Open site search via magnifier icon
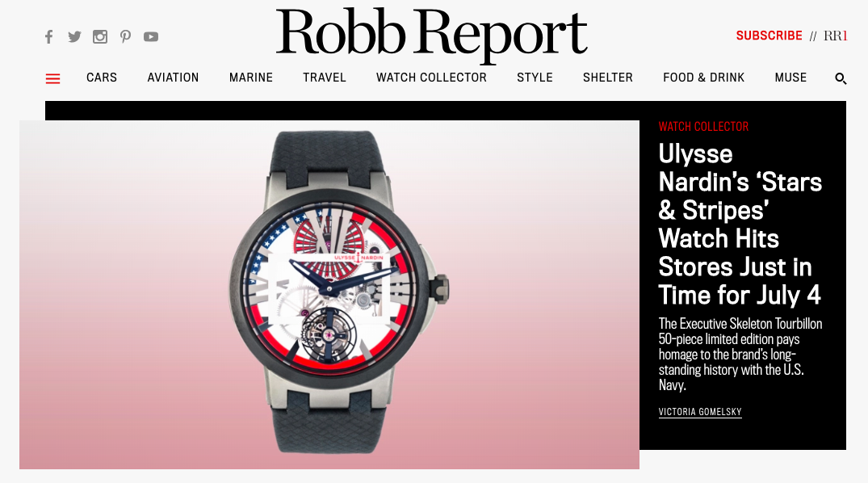 (841, 78)
